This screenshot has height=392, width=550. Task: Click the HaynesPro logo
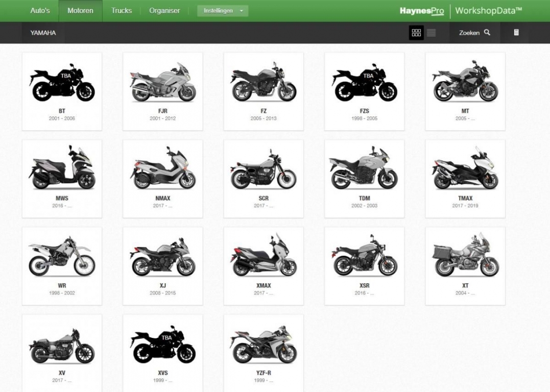point(422,11)
